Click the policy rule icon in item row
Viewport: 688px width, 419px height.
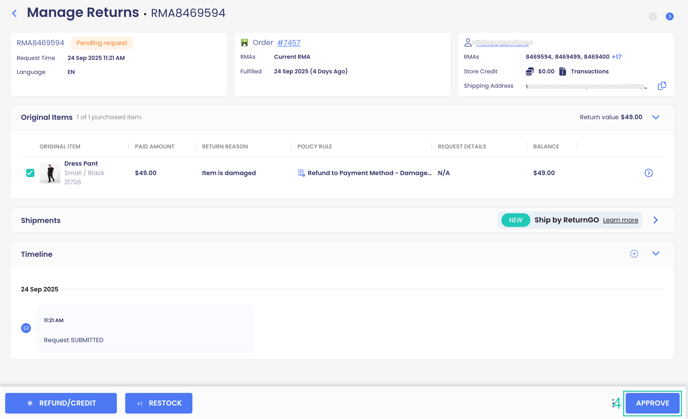tap(301, 173)
